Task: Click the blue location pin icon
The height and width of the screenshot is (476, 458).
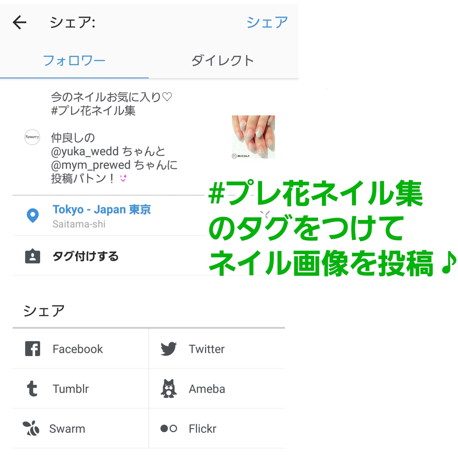Action: [32, 216]
